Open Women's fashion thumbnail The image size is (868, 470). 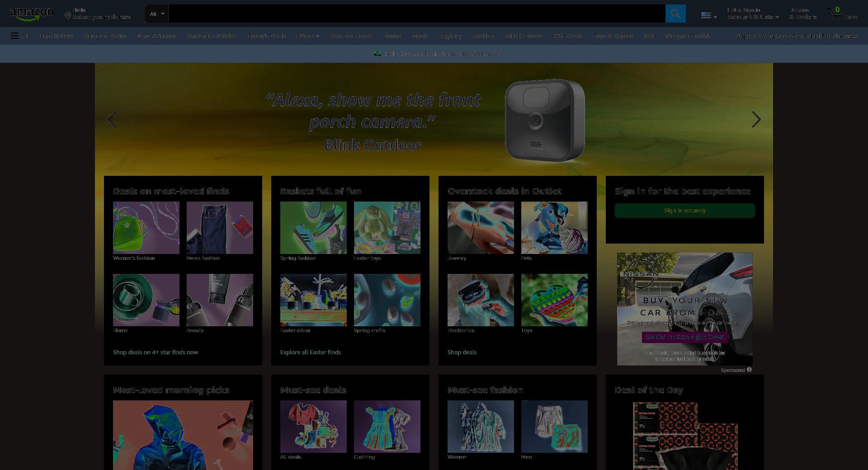click(146, 228)
